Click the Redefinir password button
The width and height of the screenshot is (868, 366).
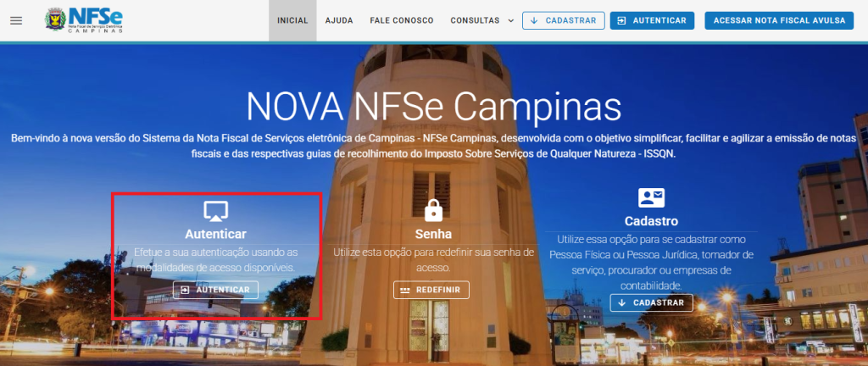tap(431, 290)
